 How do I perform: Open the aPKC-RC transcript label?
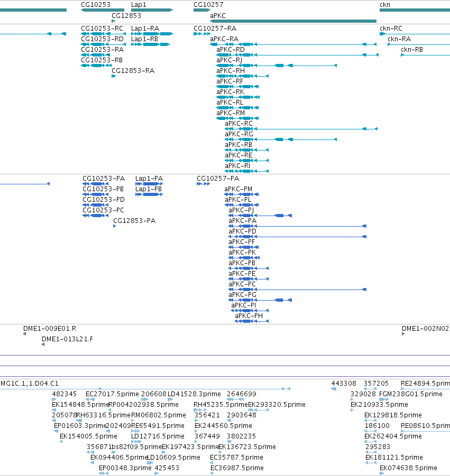239,124
